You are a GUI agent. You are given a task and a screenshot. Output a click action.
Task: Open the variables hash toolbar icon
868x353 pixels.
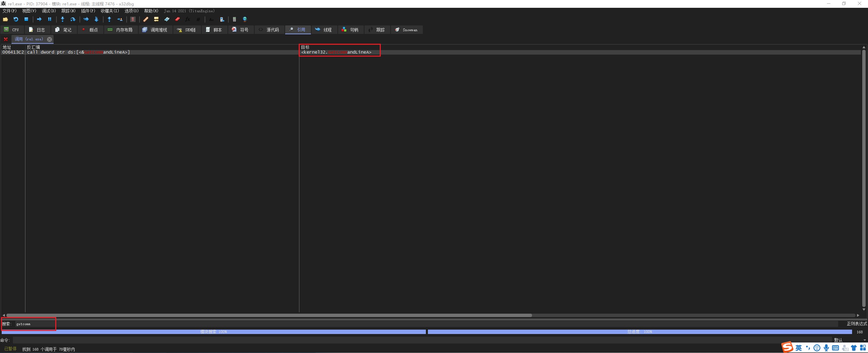tap(198, 19)
